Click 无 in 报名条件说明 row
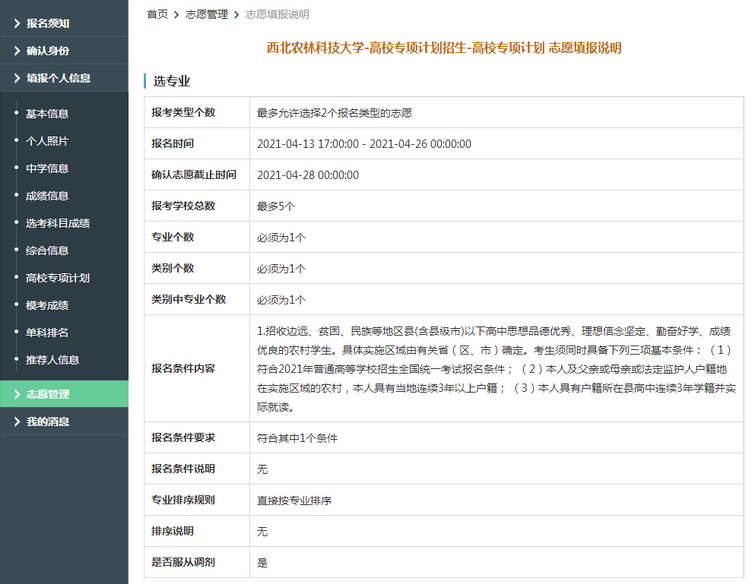752x584 pixels. (x=262, y=469)
